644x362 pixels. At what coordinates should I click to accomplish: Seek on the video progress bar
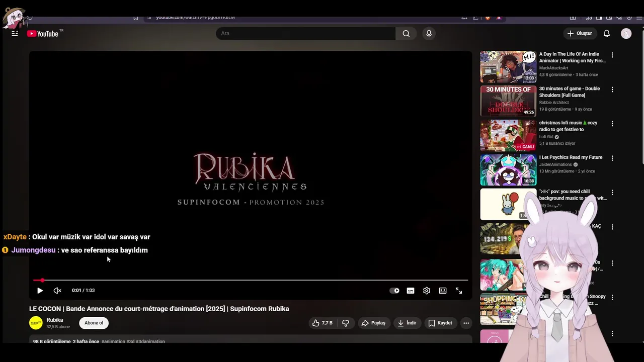pyautogui.click(x=251, y=280)
